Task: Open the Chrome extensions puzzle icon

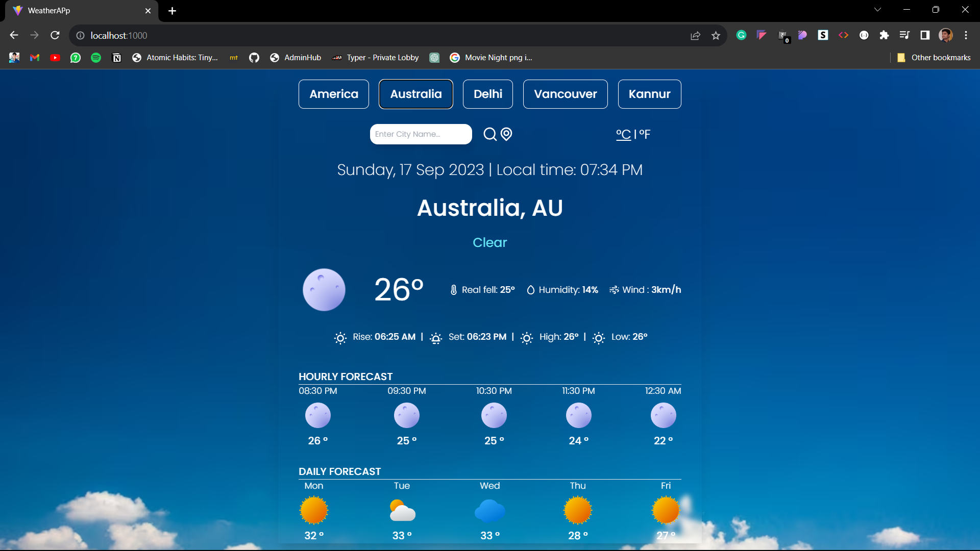Action: (x=884, y=35)
